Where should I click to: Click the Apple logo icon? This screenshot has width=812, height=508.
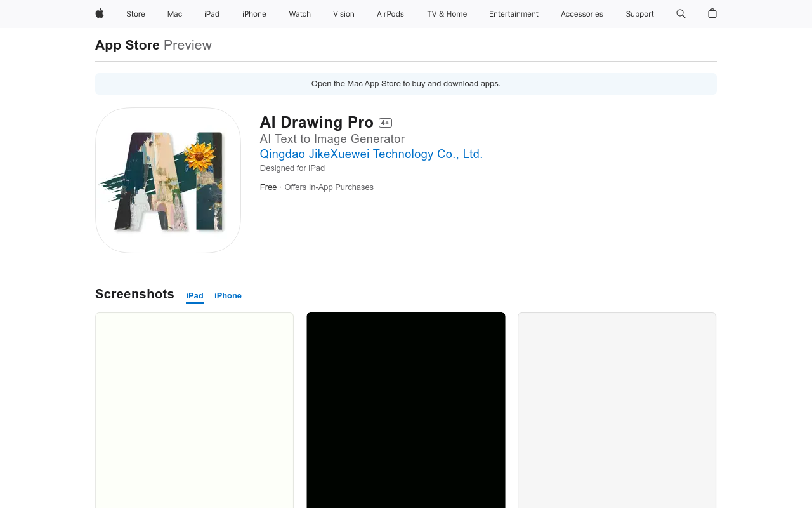pyautogui.click(x=100, y=13)
